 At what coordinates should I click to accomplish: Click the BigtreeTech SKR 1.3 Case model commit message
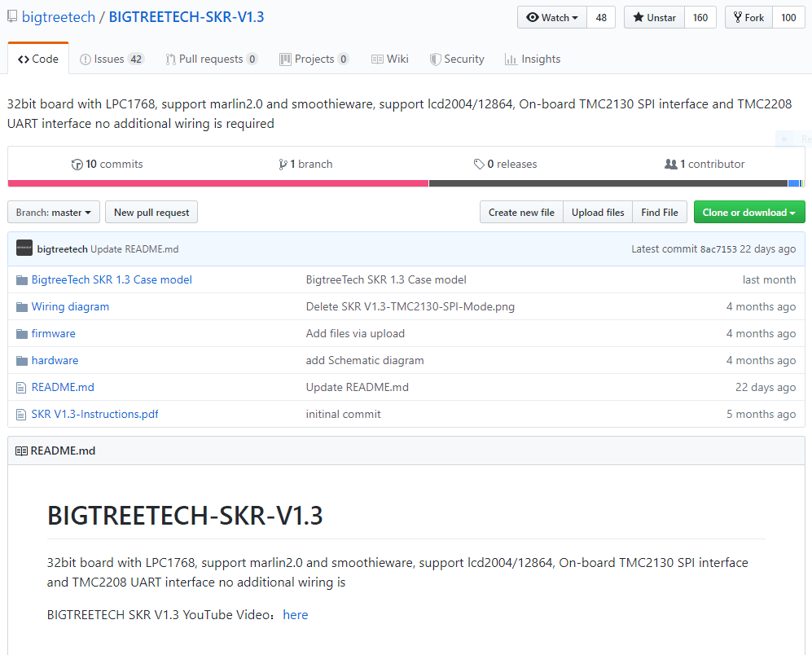coord(386,279)
